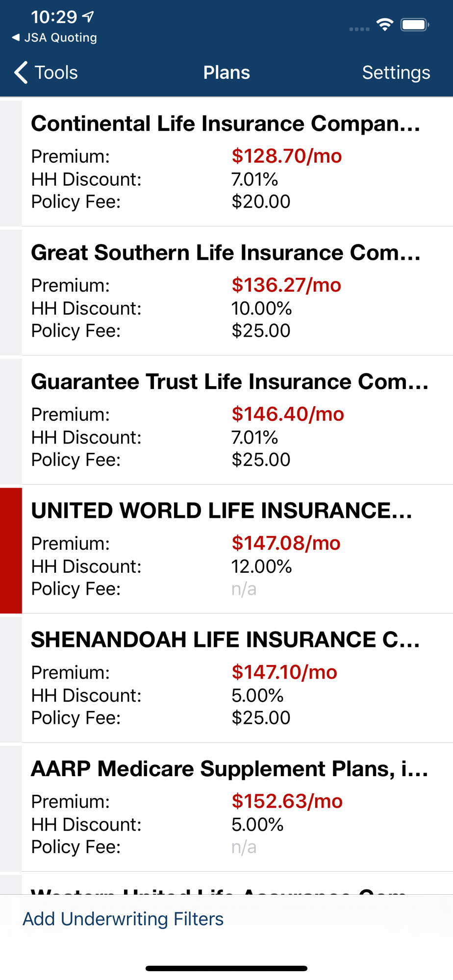The height and width of the screenshot is (980, 453).
Task: Tap the red marker on United World Life
Action: [x=11, y=550]
